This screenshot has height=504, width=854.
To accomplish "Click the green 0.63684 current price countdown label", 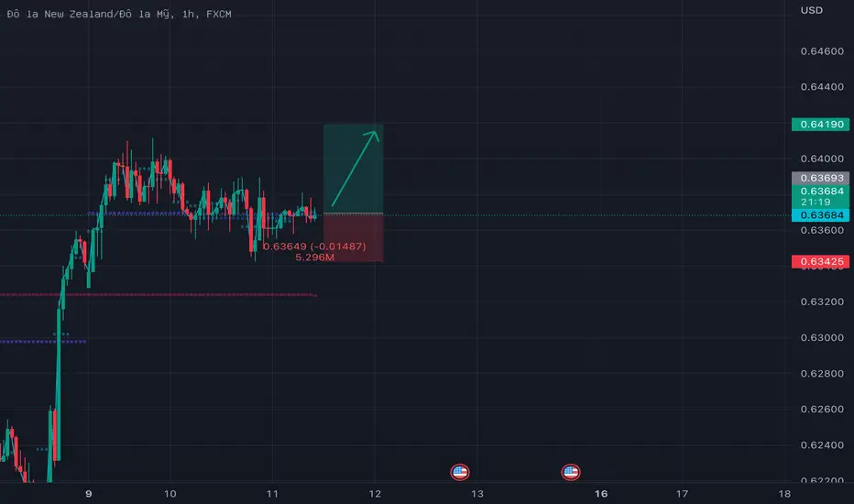I will [x=820, y=196].
